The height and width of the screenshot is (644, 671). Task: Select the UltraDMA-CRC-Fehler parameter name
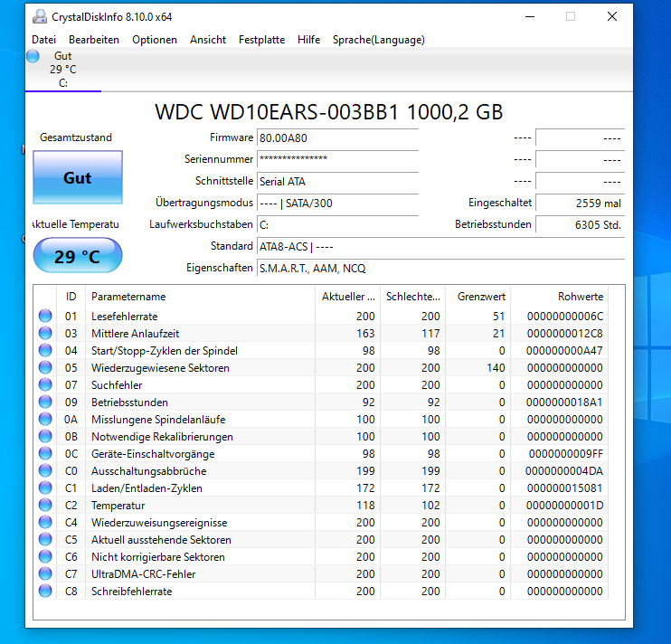point(144,574)
